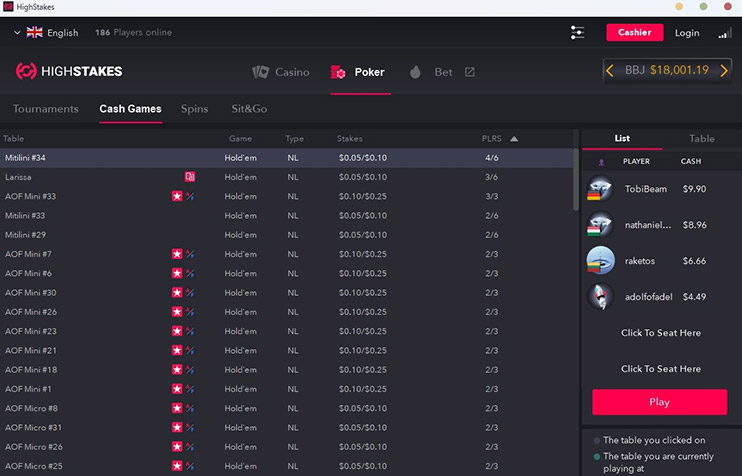Switch the side panel to Table view
The height and width of the screenshot is (476, 742).
tap(702, 139)
